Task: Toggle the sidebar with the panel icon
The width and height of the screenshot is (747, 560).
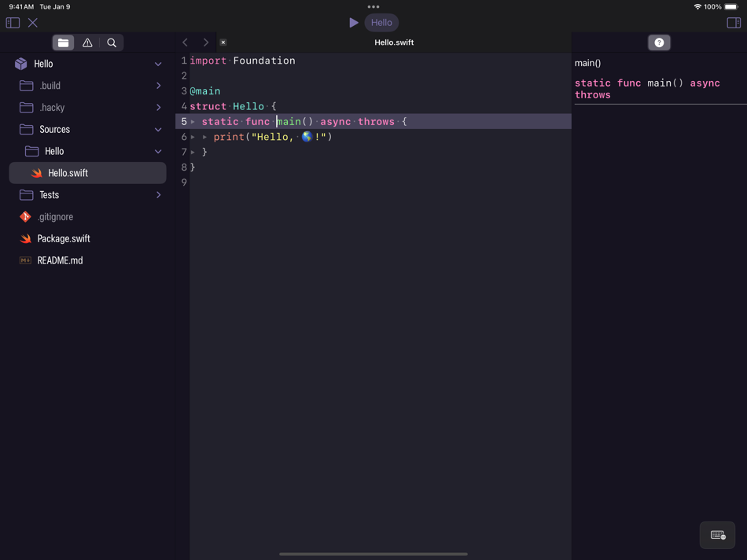Action: (x=12, y=23)
